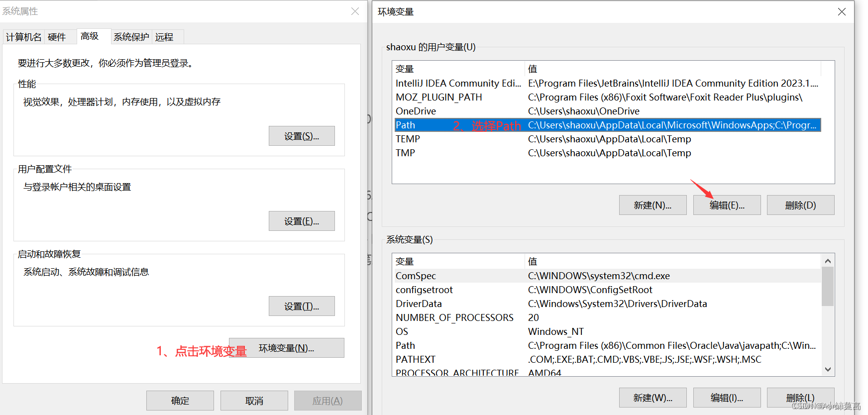Select the 系统保护 tab

coord(131,37)
